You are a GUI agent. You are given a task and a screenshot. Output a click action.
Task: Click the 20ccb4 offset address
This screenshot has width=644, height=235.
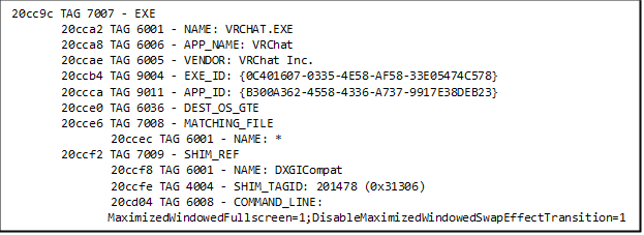82,77
